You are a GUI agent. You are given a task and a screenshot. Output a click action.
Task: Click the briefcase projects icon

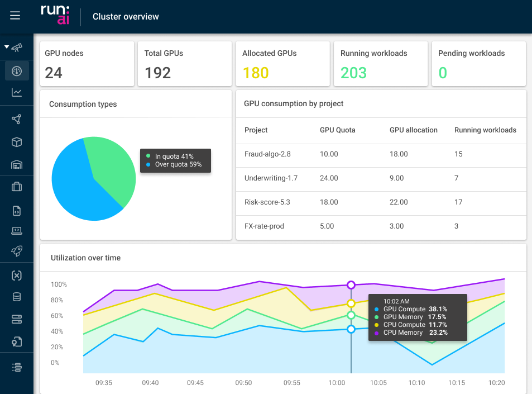click(x=17, y=187)
